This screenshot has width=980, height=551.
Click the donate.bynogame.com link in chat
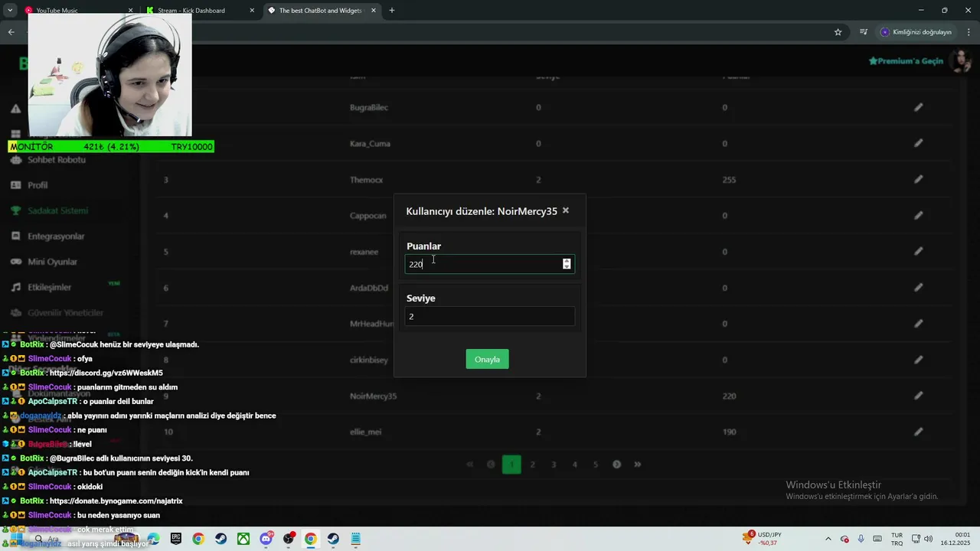(x=116, y=501)
